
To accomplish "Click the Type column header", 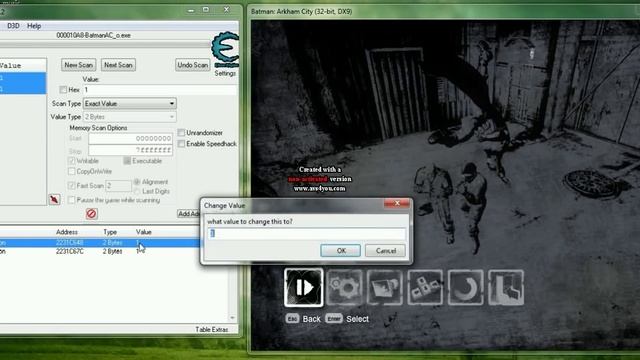I will click(x=110, y=232).
